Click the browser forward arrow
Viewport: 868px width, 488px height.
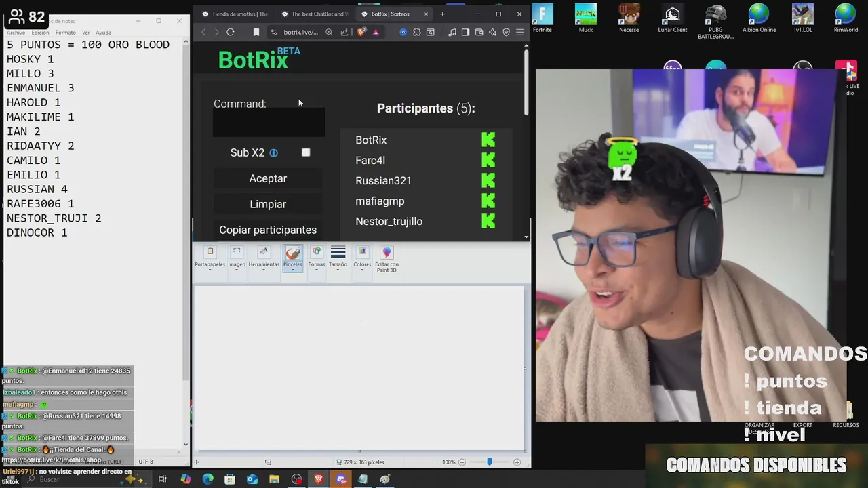coord(217,32)
